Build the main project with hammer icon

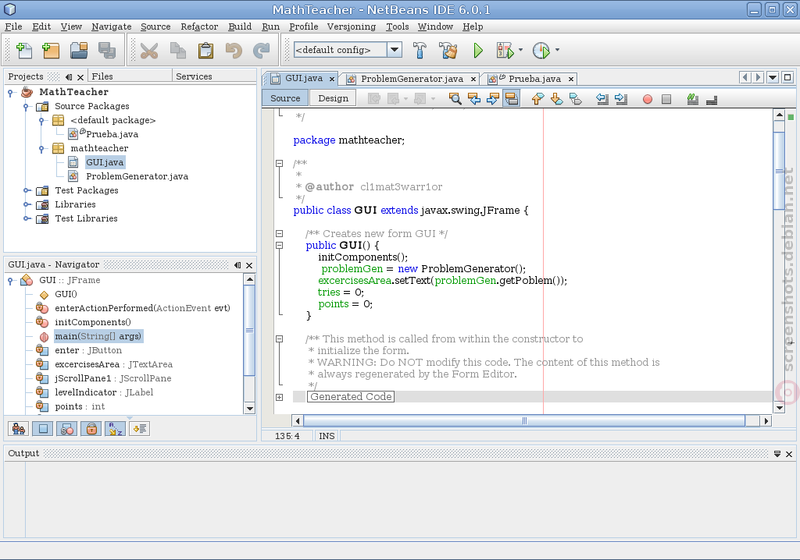pyautogui.click(x=419, y=50)
